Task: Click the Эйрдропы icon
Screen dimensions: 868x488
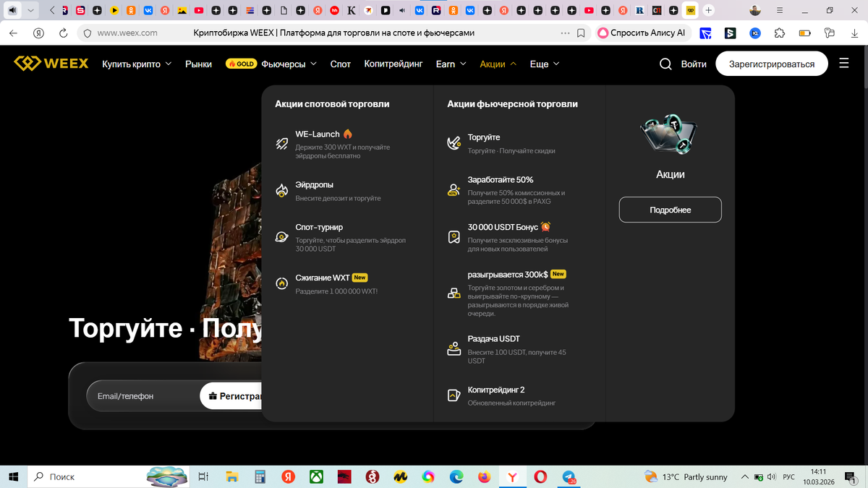Action: pyautogui.click(x=282, y=191)
